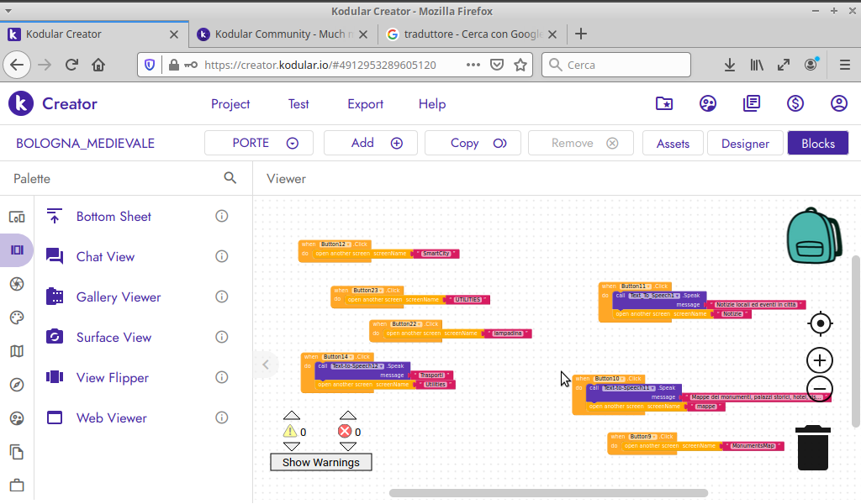
Task: Click the Copy screen button
Action: pyautogui.click(x=473, y=143)
